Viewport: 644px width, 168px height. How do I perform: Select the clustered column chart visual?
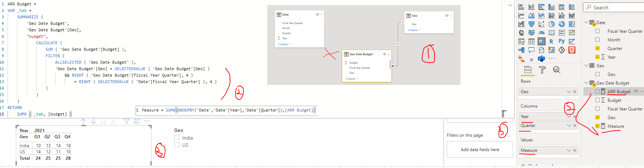pyautogui.click(x=552, y=7)
